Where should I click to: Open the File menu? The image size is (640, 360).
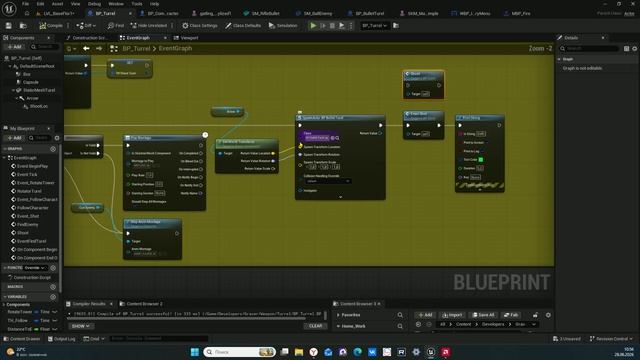coord(25,4)
